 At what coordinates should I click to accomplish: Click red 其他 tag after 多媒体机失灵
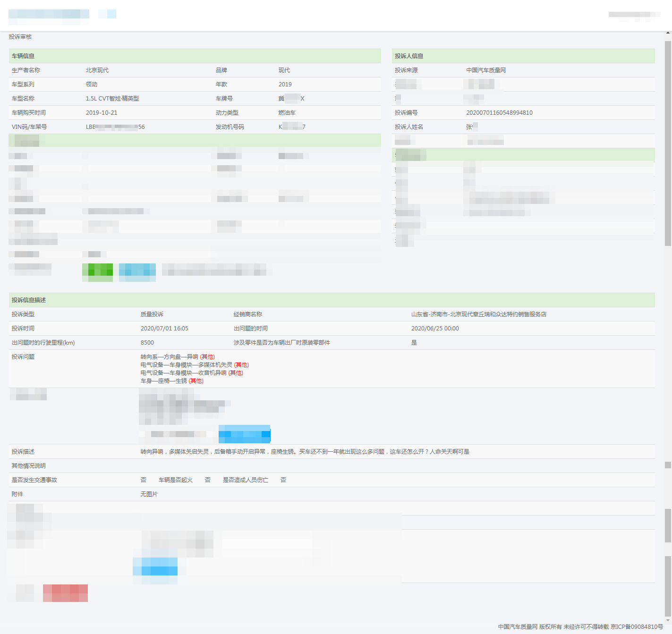coord(241,365)
